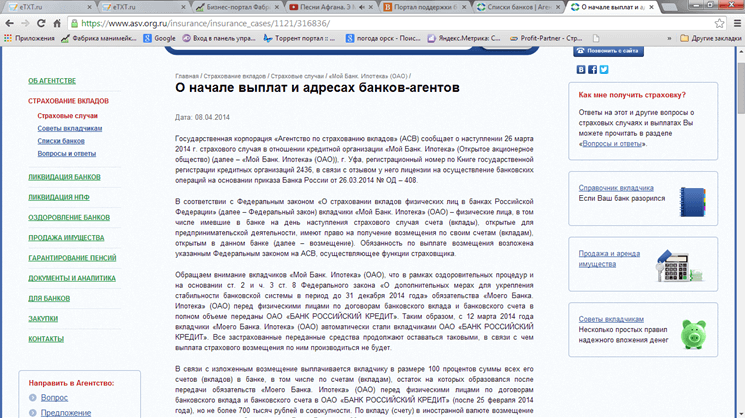Image resolution: width=745 pixels, height=418 pixels.
Task: Open the Chrome menu hamburger icon
Action: pos(737,23)
